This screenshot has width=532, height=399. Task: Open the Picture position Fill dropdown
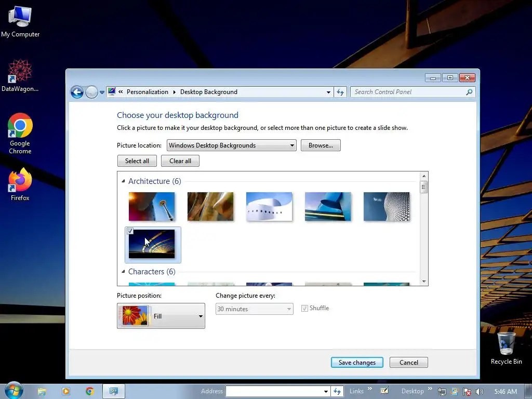coord(161,316)
